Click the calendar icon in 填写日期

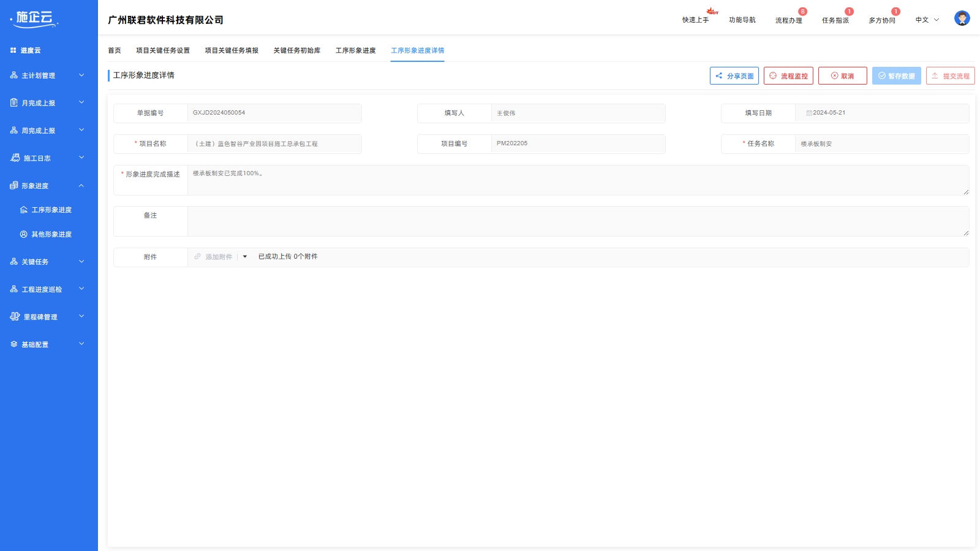[809, 113]
